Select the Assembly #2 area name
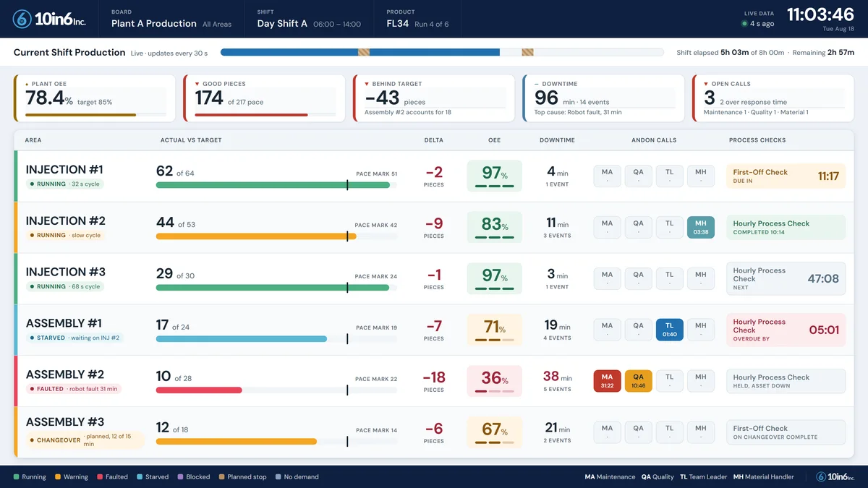This screenshot has width=868, height=488. click(x=65, y=374)
